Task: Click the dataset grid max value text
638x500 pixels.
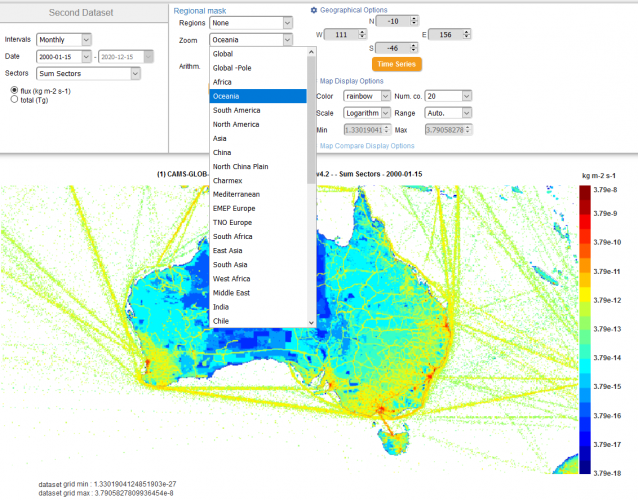Action: (x=106, y=493)
